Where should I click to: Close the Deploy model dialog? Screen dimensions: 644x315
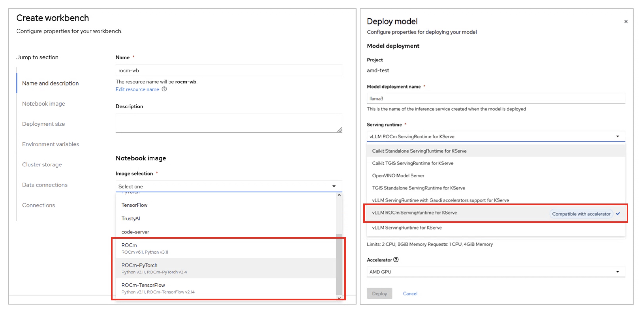point(626,22)
